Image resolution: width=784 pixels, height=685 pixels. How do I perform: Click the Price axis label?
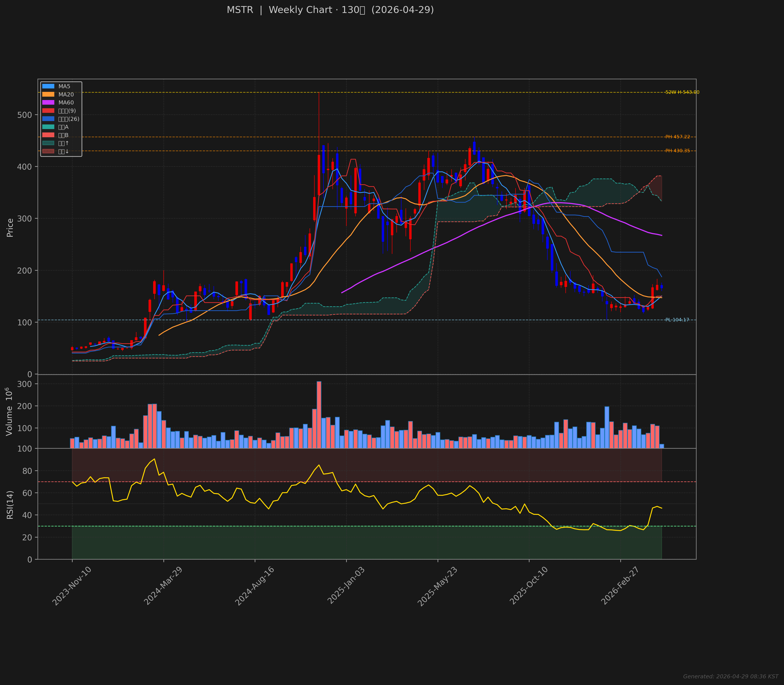click(x=10, y=227)
